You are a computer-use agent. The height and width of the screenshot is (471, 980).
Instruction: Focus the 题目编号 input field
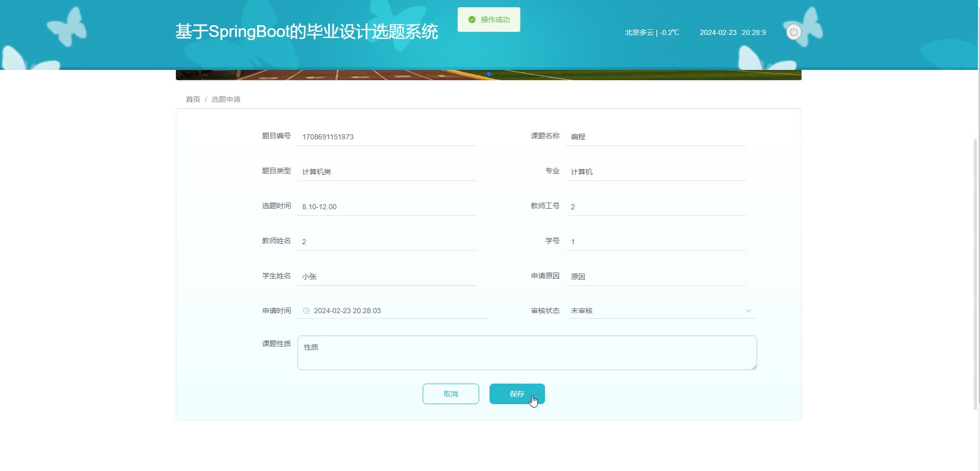tap(387, 137)
